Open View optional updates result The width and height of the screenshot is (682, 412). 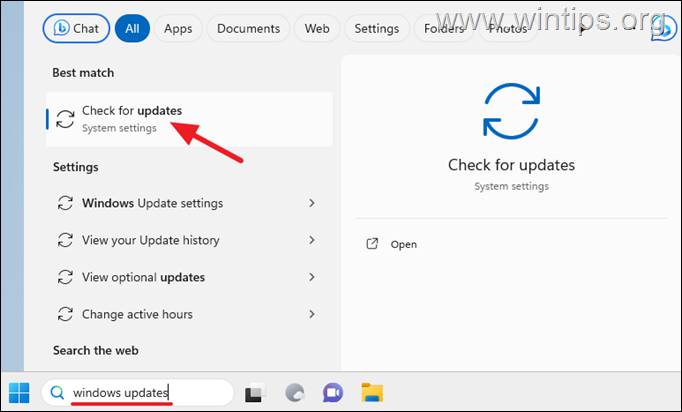coord(189,277)
